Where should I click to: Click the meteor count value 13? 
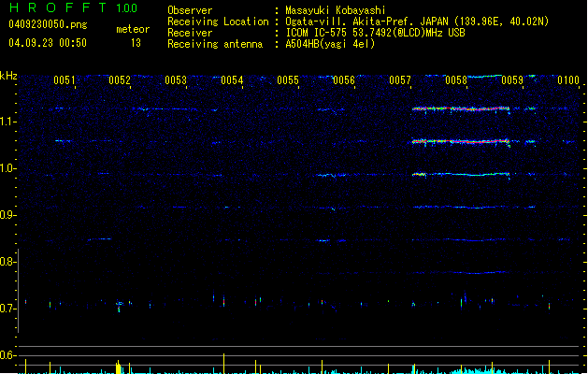click(x=136, y=43)
